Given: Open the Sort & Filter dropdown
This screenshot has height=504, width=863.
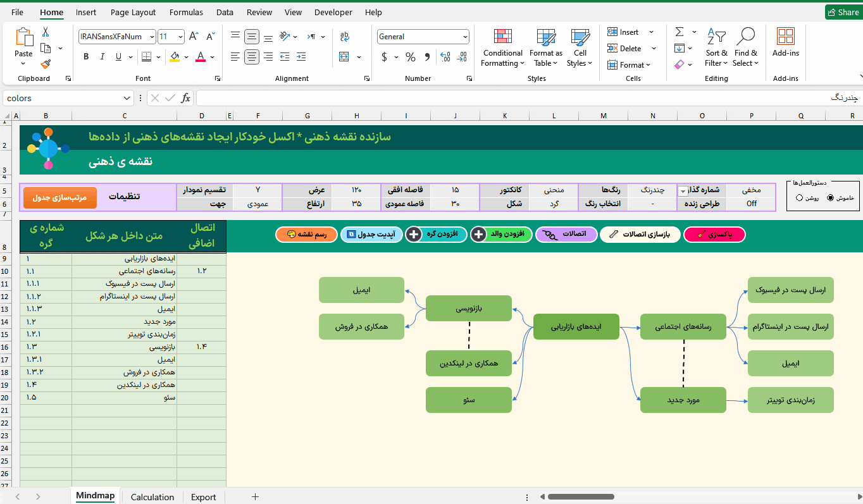Looking at the screenshot, I should pos(717,47).
